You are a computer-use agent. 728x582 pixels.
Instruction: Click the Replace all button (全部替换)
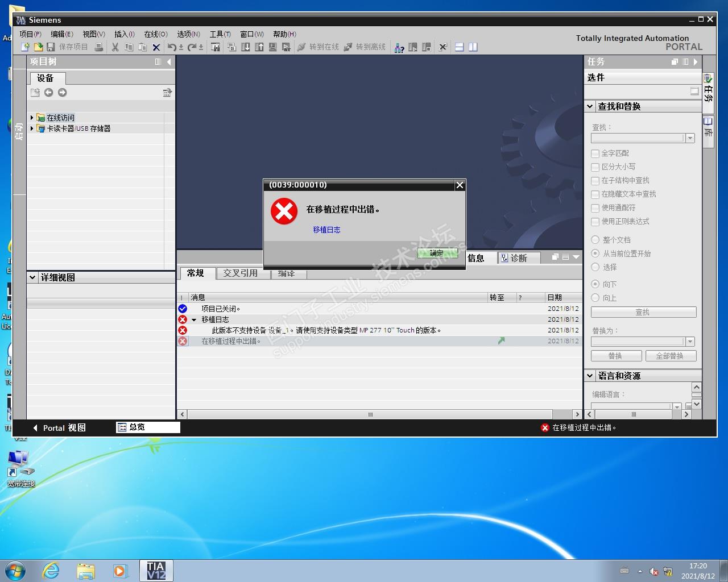[x=669, y=356]
